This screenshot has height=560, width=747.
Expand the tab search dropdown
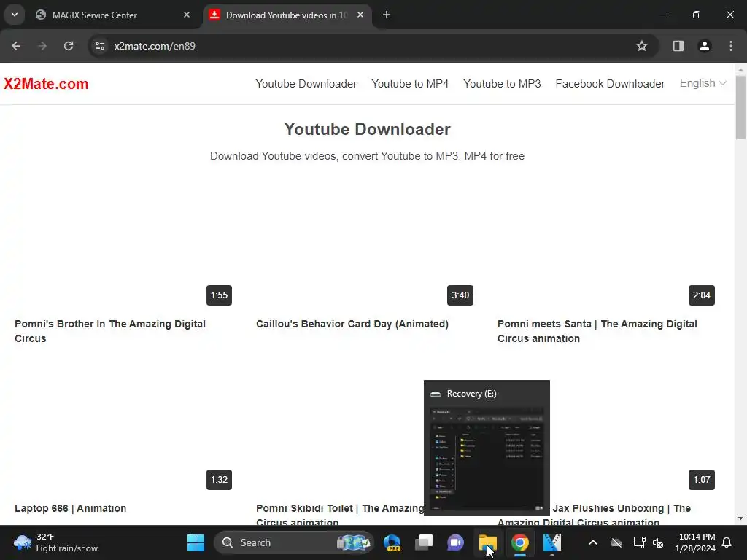(15, 15)
